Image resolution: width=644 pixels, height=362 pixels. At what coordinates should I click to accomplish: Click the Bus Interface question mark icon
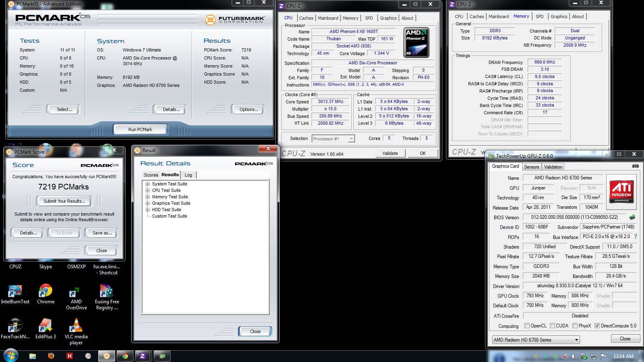[636, 237]
